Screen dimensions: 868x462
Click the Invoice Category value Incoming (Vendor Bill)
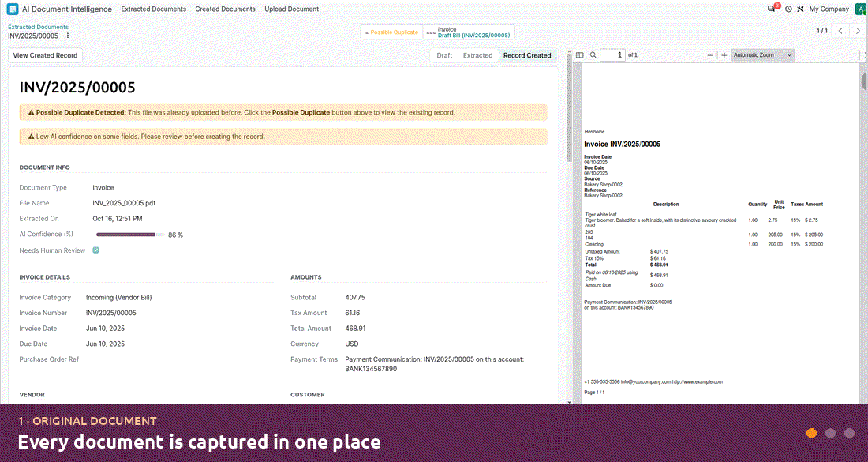[118, 298]
